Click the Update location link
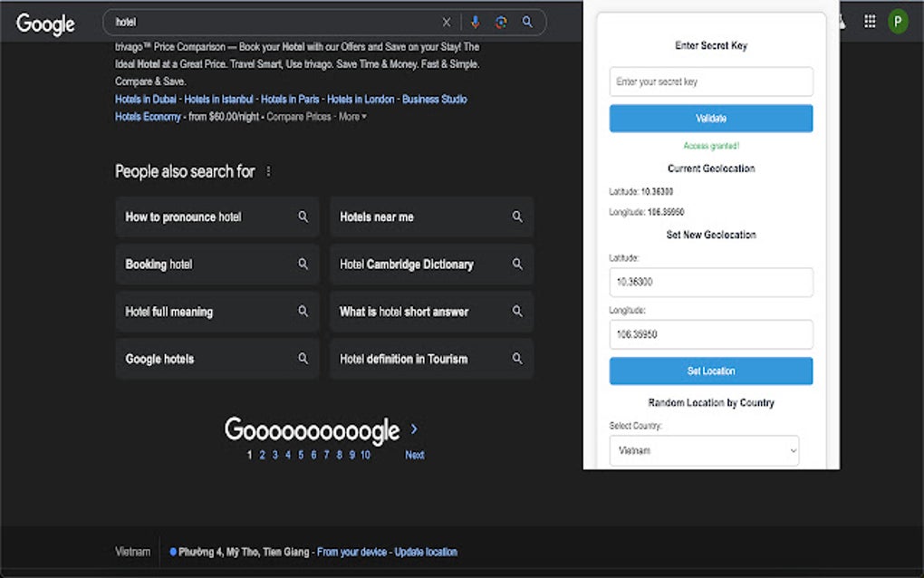 coord(426,552)
